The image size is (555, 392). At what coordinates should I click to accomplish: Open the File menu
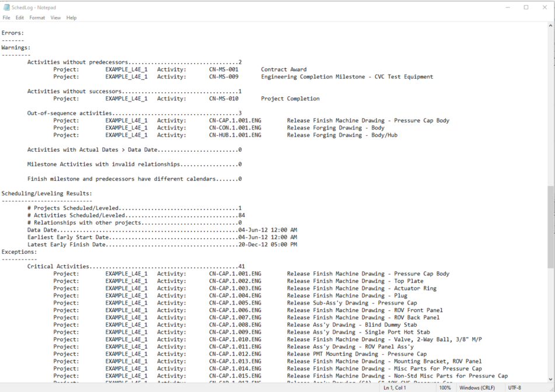(x=6, y=17)
